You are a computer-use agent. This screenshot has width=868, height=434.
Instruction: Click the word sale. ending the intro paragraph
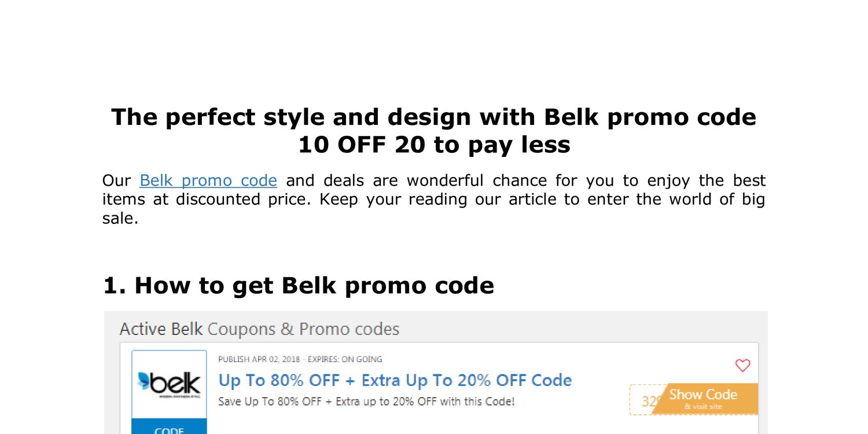coord(120,218)
